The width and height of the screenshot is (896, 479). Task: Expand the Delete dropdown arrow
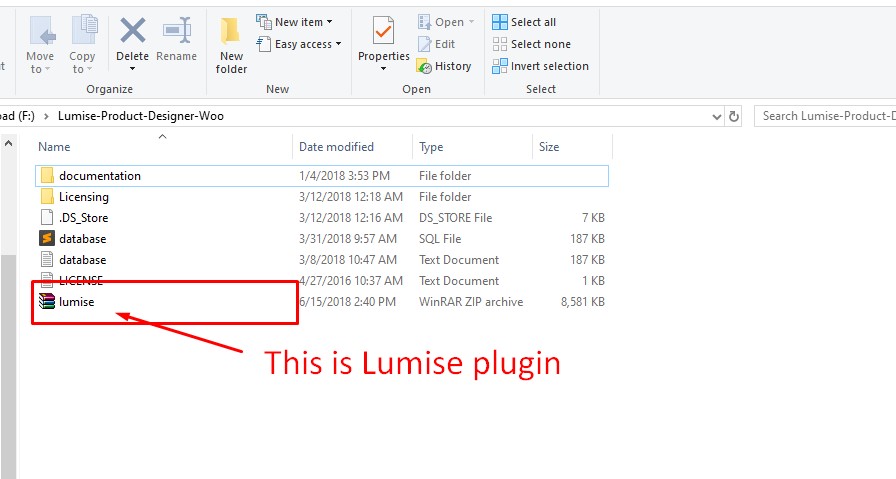point(133,69)
